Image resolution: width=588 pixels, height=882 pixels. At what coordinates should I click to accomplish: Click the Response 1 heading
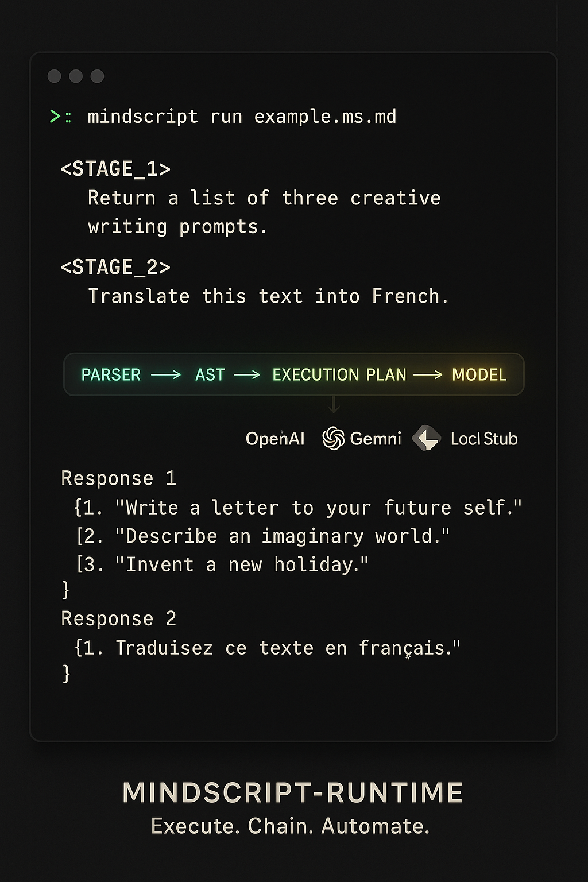[x=119, y=478]
